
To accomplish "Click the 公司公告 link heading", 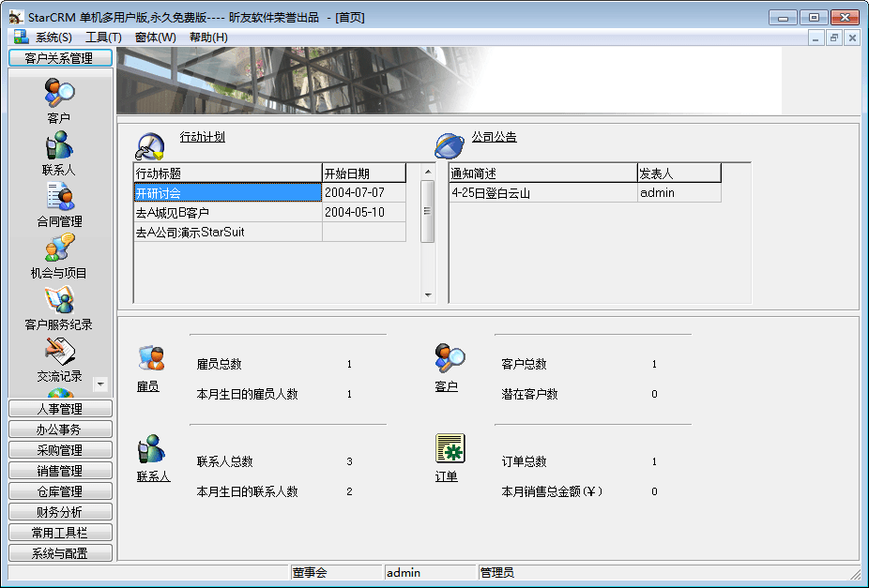I will click(494, 137).
